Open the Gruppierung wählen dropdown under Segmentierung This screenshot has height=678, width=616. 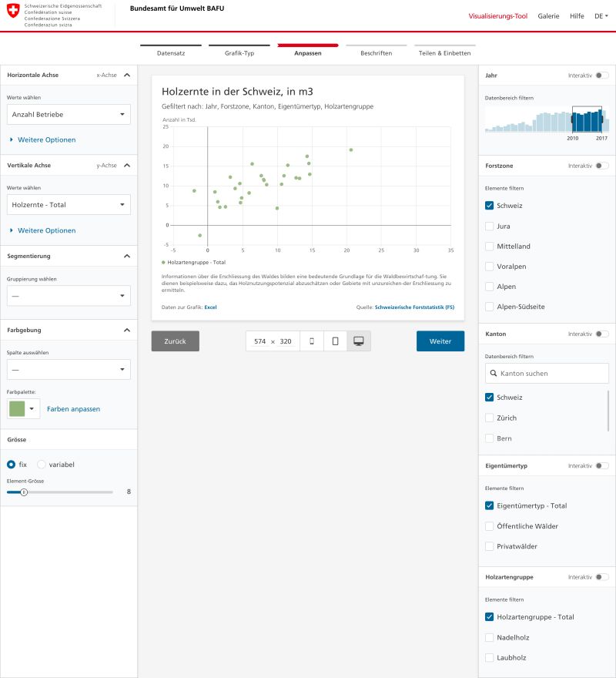coord(69,295)
